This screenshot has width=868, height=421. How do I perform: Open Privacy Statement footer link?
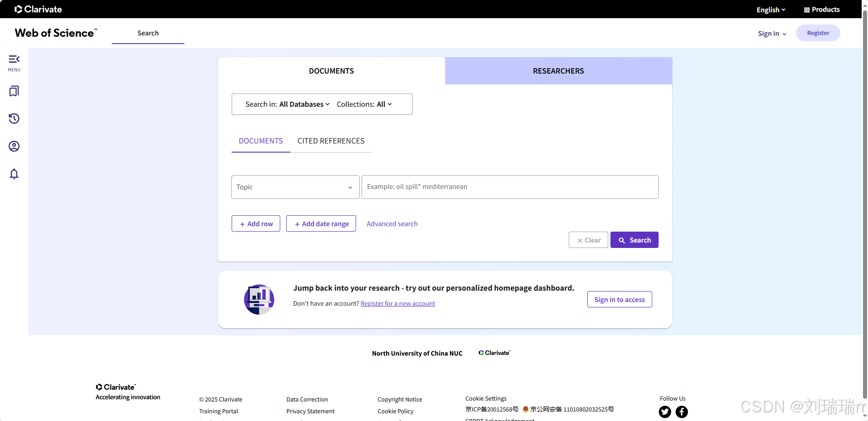[310, 411]
